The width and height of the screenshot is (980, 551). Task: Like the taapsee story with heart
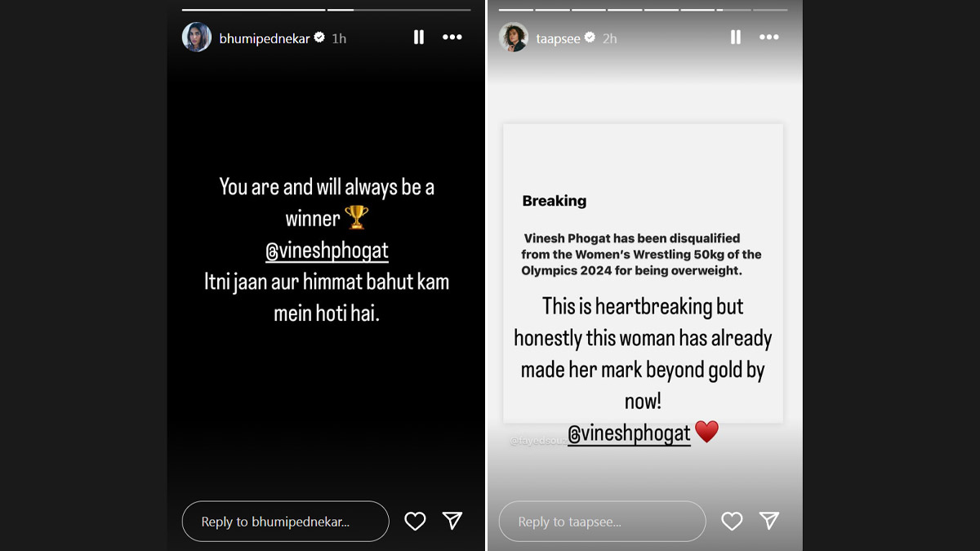pos(732,521)
